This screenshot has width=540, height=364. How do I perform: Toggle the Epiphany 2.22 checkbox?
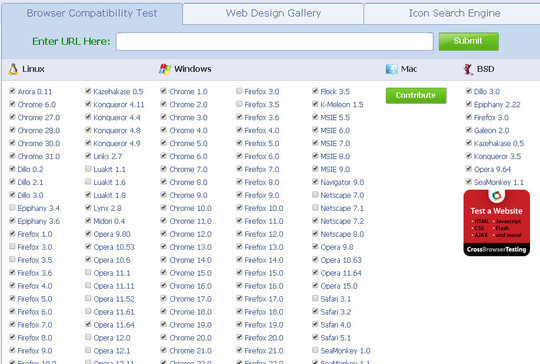point(469,104)
